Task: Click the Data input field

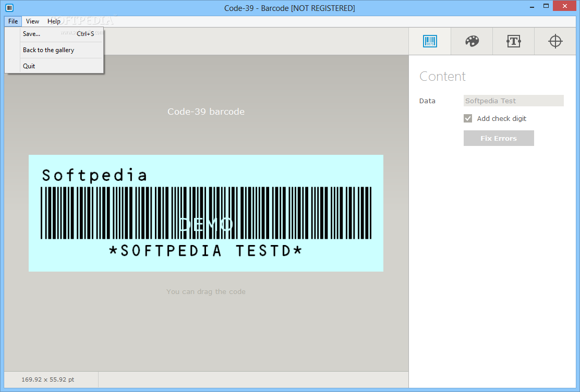Action: coord(513,101)
